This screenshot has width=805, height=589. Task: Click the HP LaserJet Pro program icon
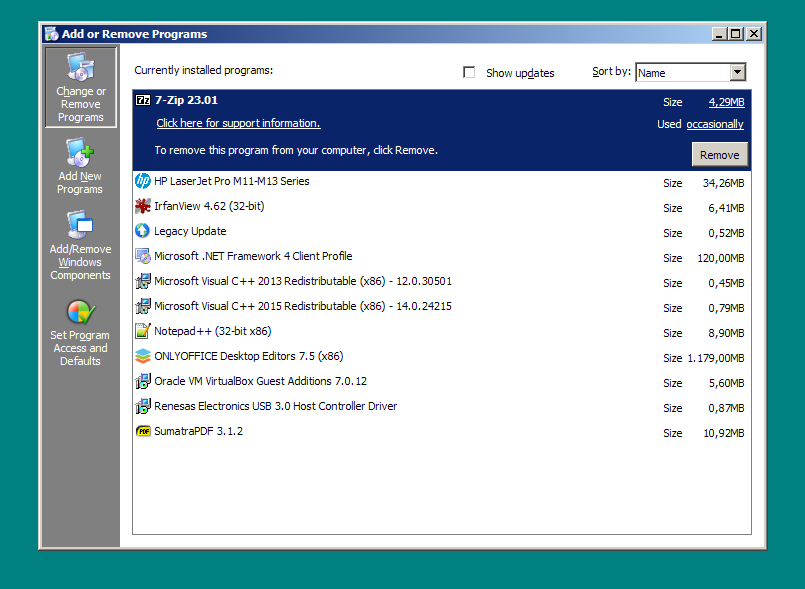143,182
